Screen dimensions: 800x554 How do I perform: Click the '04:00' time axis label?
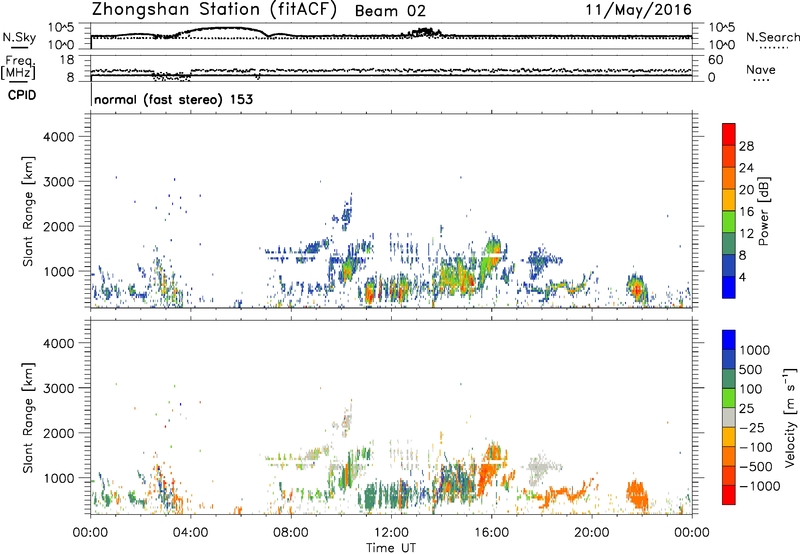(191, 533)
